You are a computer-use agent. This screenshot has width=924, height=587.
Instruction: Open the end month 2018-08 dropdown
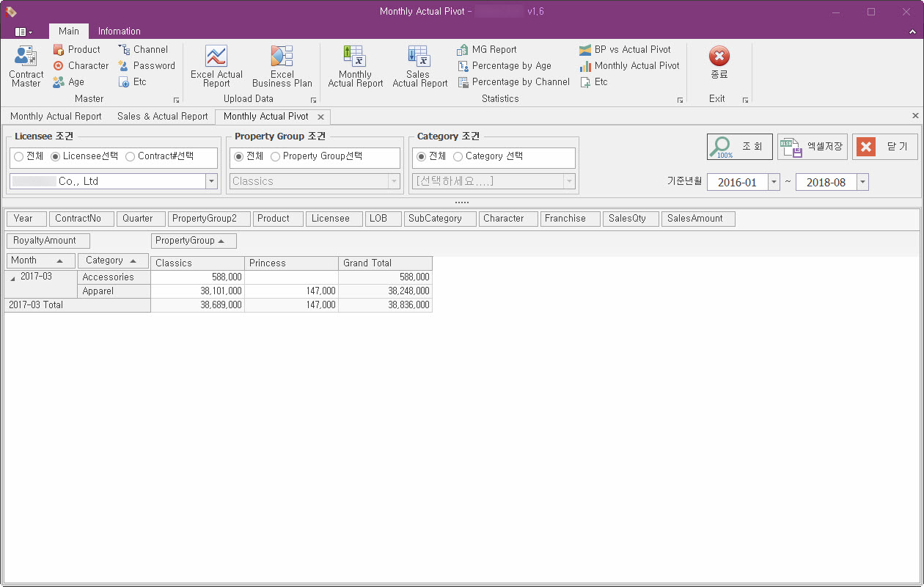862,183
